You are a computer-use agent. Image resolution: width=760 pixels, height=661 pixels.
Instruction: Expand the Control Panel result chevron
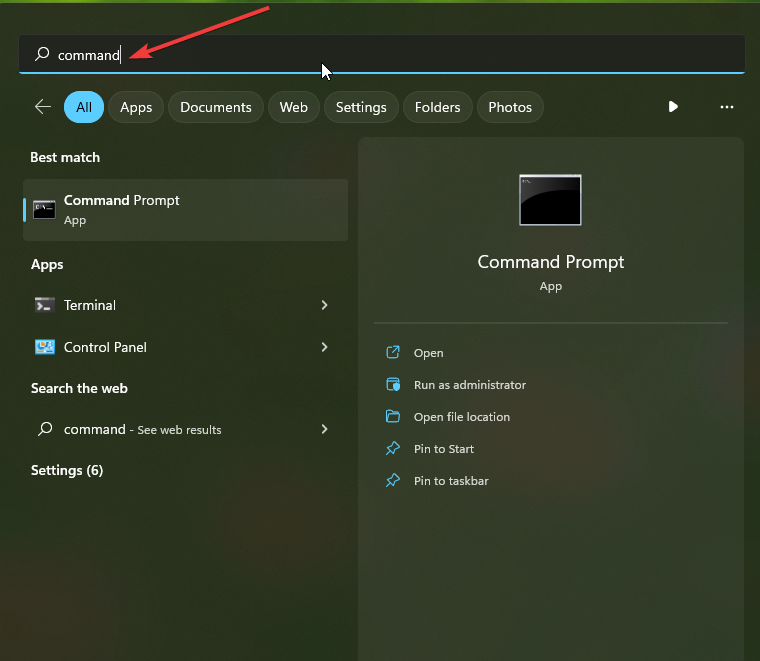(x=324, y=347)
